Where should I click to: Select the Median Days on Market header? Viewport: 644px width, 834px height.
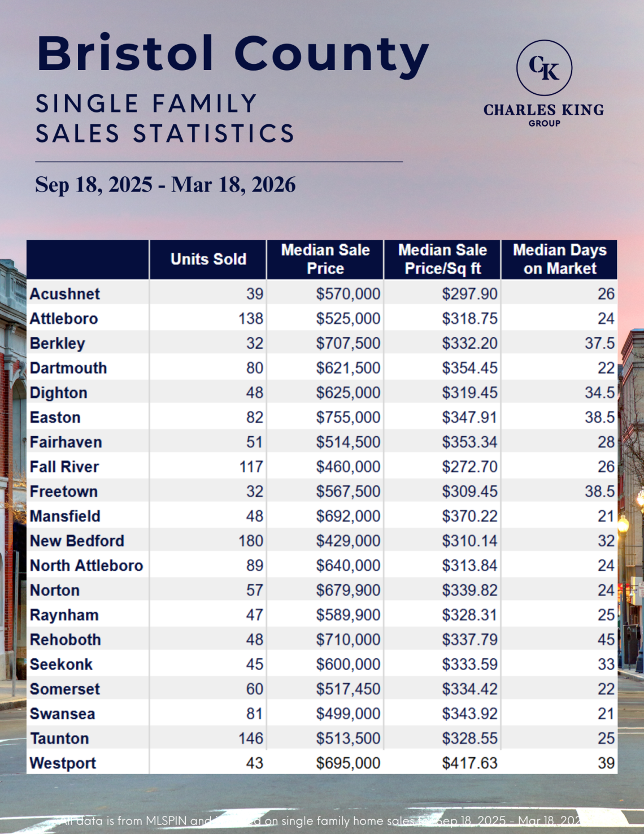pyautogui.click(x=559, y=259)
